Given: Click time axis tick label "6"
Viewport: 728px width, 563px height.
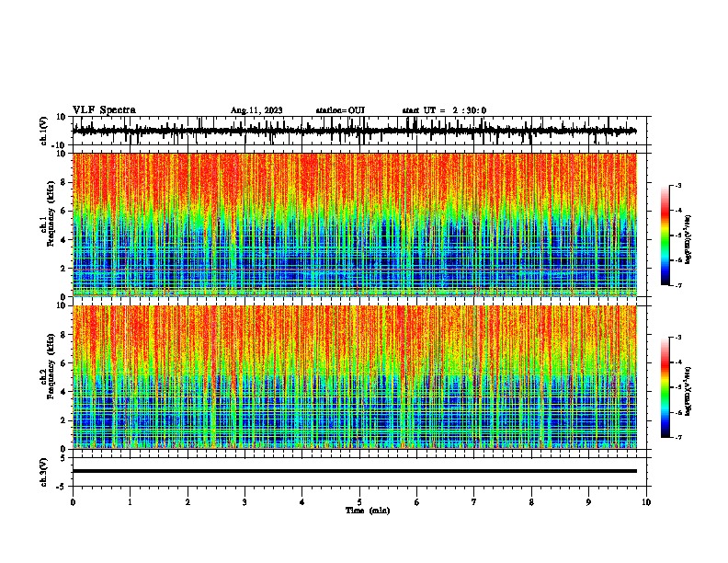Looking at the screenshot, I should pos(417,502).
